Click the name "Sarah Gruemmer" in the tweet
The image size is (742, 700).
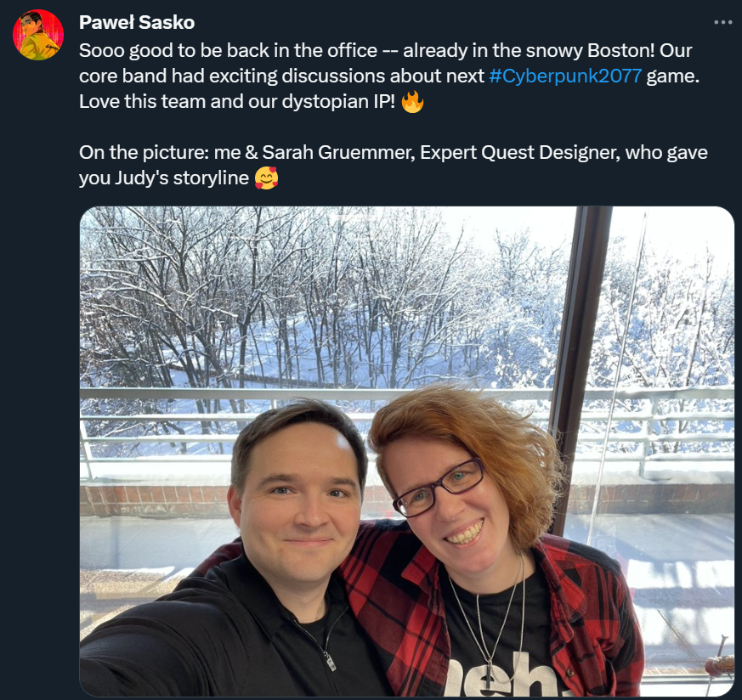point(338,152)
